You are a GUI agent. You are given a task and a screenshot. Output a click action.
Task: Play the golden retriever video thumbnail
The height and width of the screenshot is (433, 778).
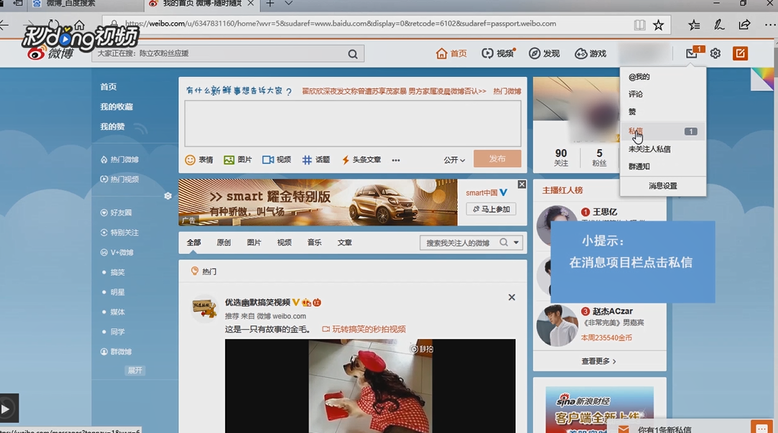[x=370, y=386]
